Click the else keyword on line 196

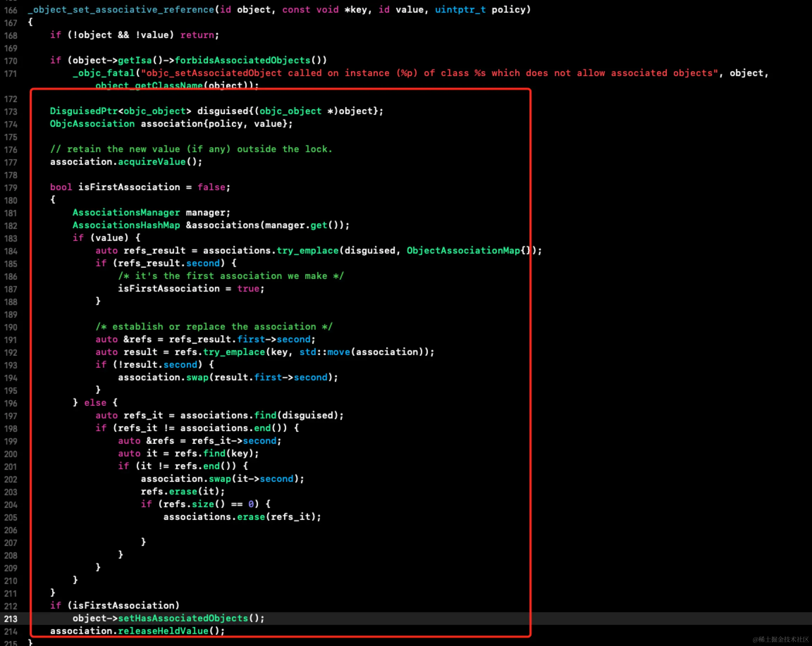tap(95, 403)
